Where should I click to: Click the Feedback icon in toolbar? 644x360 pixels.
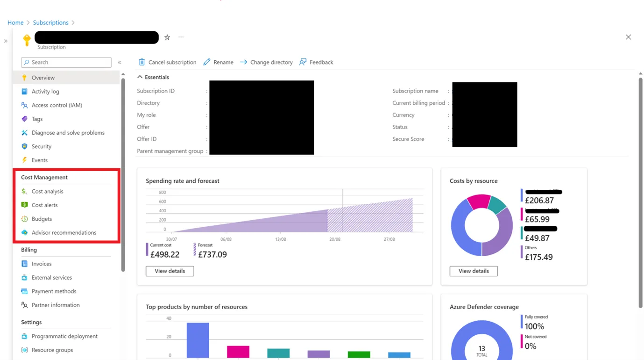click(303, 62)
